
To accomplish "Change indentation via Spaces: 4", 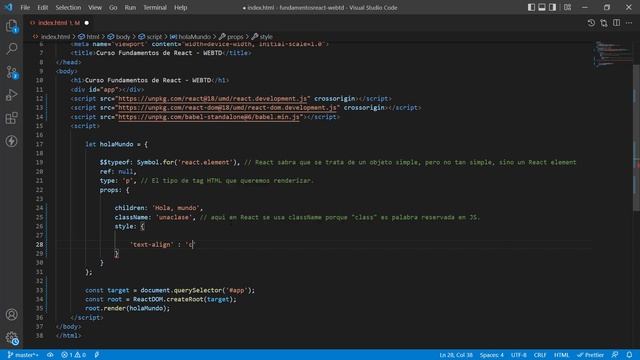I will 491,355.
